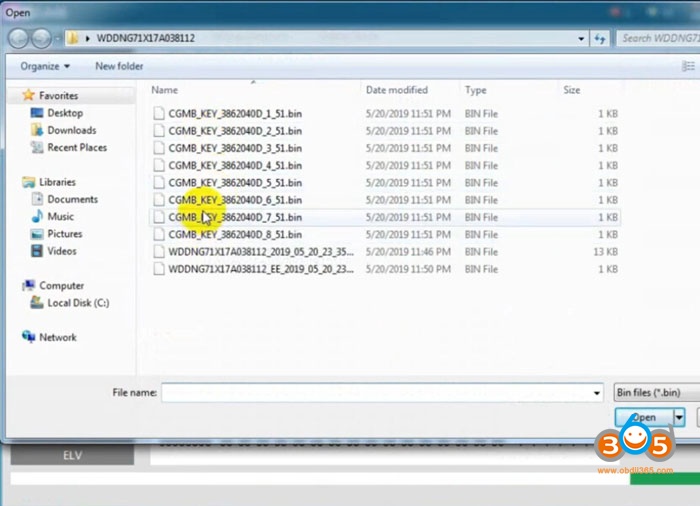This screenshot has width=700, height=506.
Task: Click the Computer icon in sidebar
Action: 29,285
